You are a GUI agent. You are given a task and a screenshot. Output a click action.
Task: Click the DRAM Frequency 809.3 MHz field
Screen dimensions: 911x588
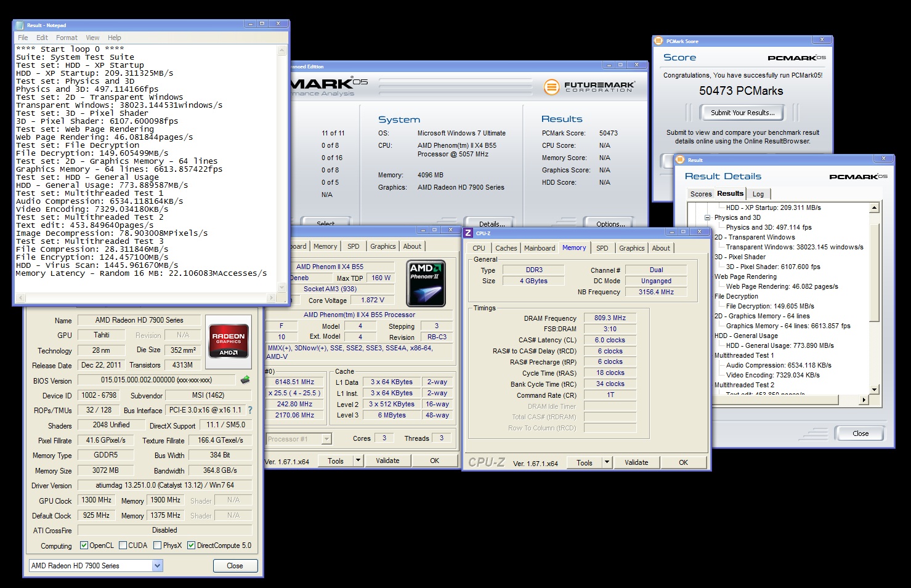610,318
